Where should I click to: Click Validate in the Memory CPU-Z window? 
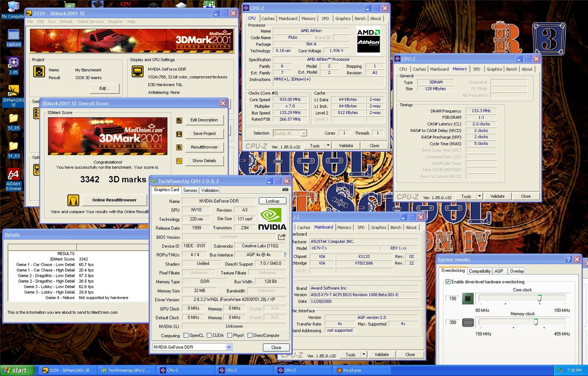tap(497, 196)
